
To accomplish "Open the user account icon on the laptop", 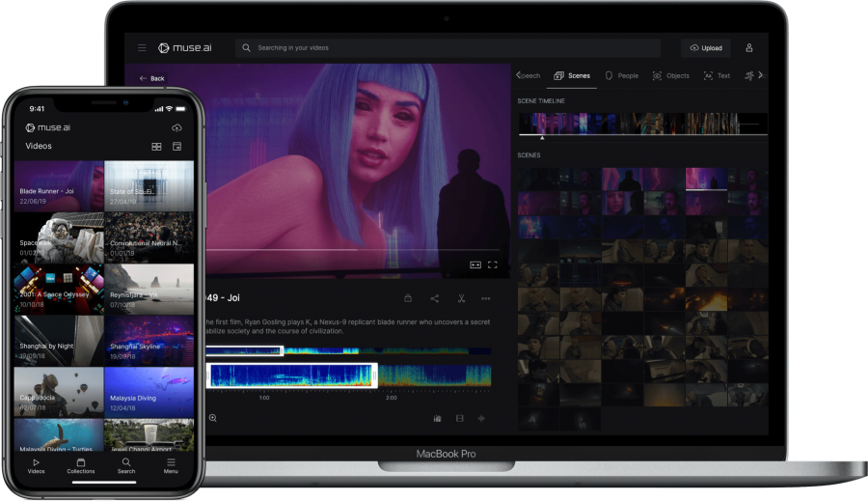I will pos(749,48).
